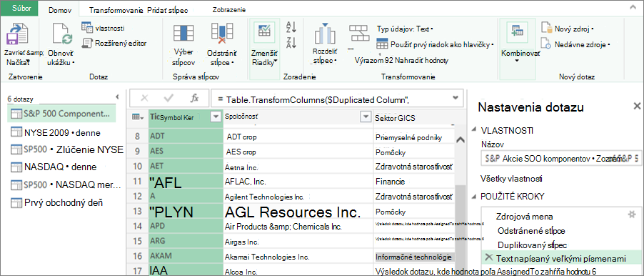Close the Nastavenia dotazu pane
The image size is (644, 276).
click(637, 106)
